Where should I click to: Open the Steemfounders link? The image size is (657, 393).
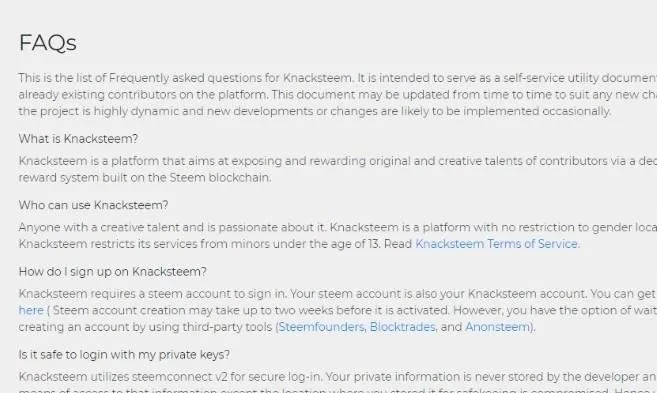321,327
